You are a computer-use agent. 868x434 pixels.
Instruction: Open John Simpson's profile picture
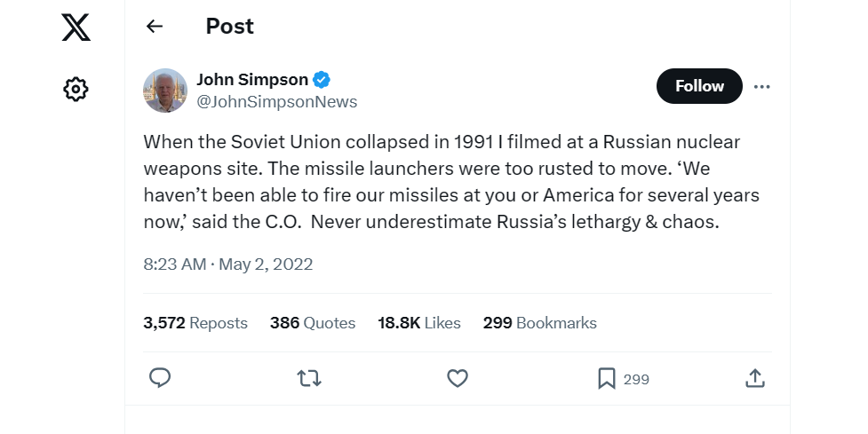(165, 91)
